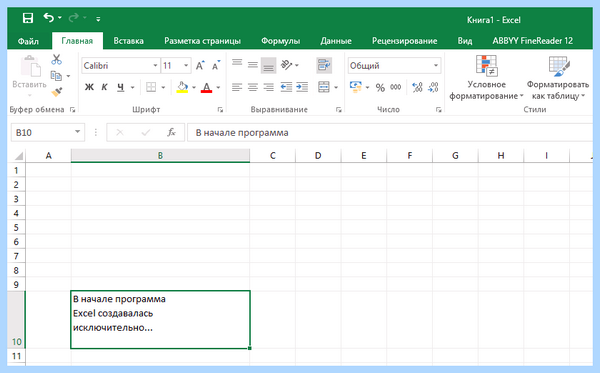
Task: Apply accounting currency format
Action: coord(355,87)
